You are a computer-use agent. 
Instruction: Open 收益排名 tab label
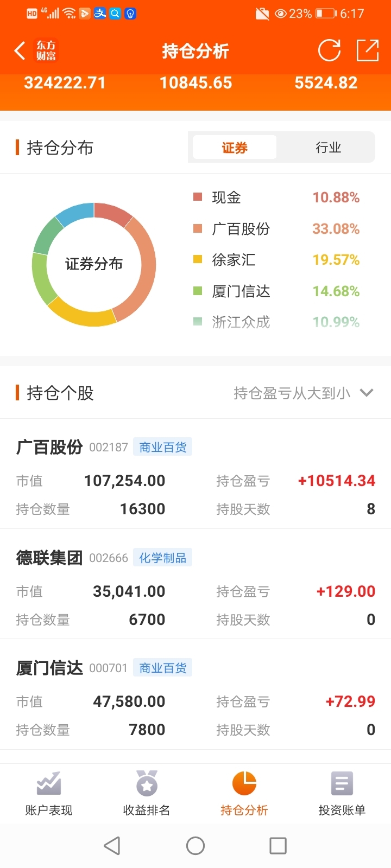pyautogui.click(x=147, y=810)
